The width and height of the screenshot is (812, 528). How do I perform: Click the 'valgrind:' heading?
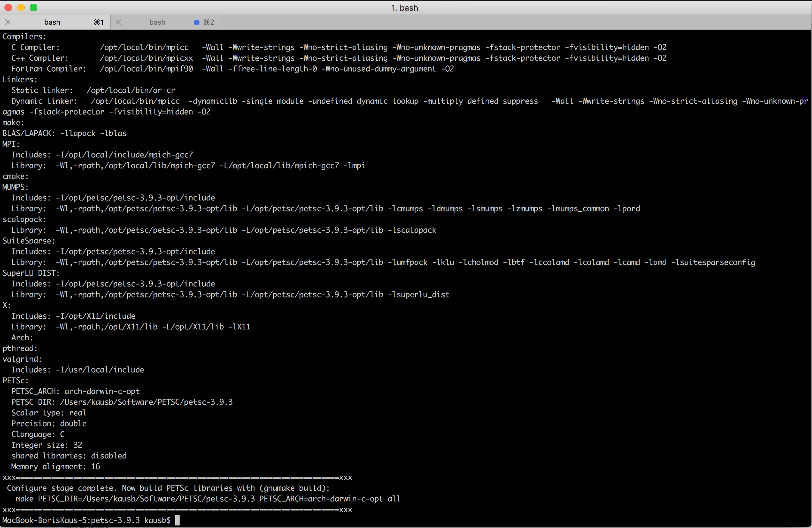[x=22, y=359]
